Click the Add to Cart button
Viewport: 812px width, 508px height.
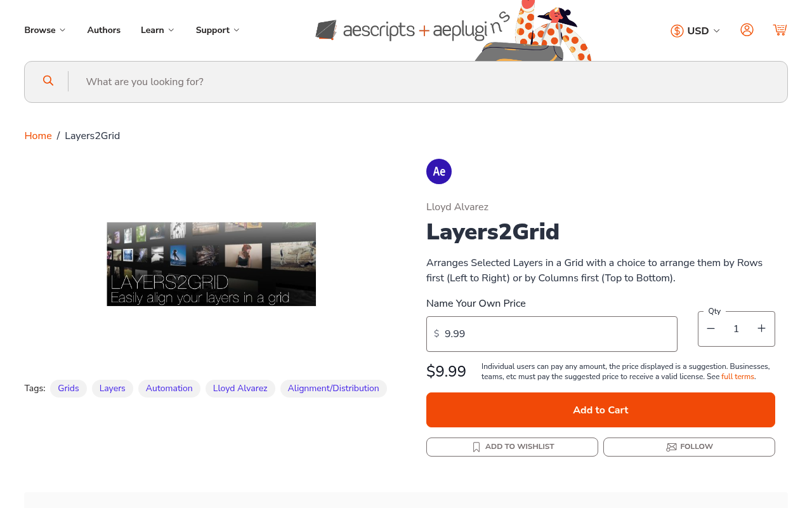tap(600, 410)
